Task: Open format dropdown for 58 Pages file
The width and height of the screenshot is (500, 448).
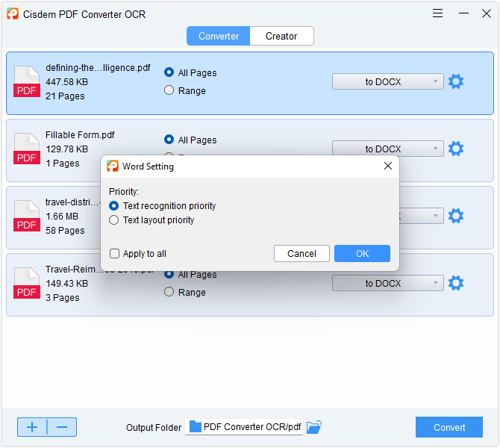Action: coord(421,216)
